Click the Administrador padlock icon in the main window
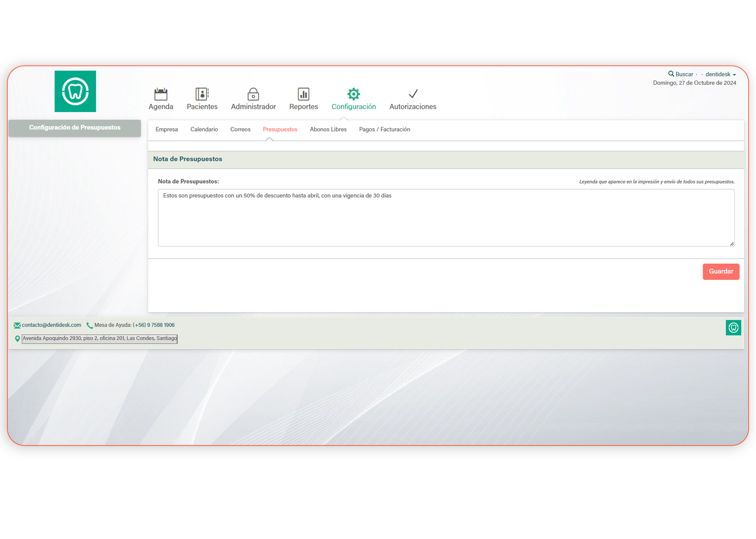The width and height of the screenshot is (756, 539). (x=253, y=94)
